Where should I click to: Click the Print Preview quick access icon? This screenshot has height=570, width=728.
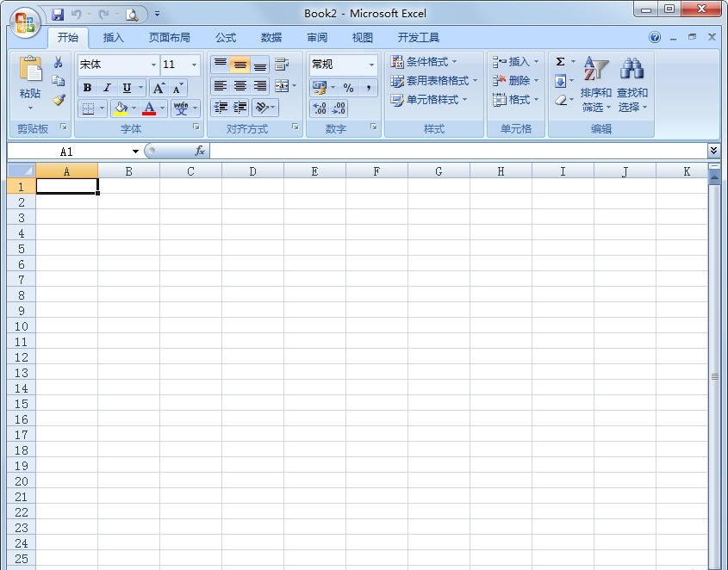click(x=132, y=15)
